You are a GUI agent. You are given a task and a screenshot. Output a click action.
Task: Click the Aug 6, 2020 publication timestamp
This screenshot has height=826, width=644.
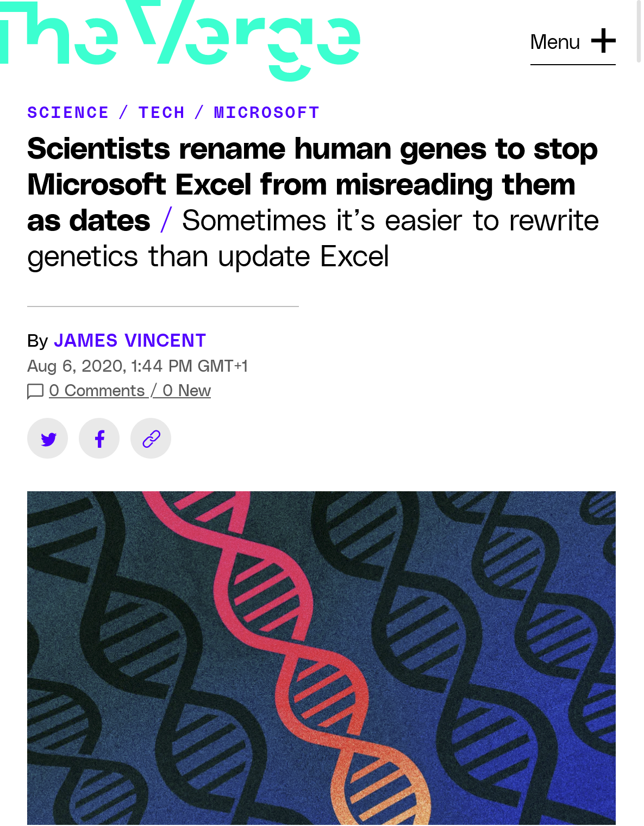tap(137, 366)
